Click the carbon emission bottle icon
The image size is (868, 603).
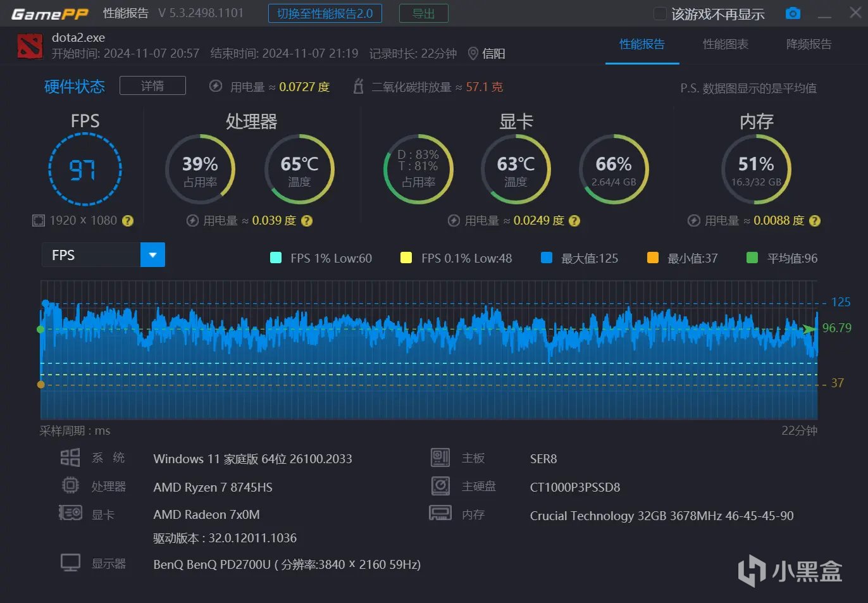358,86
